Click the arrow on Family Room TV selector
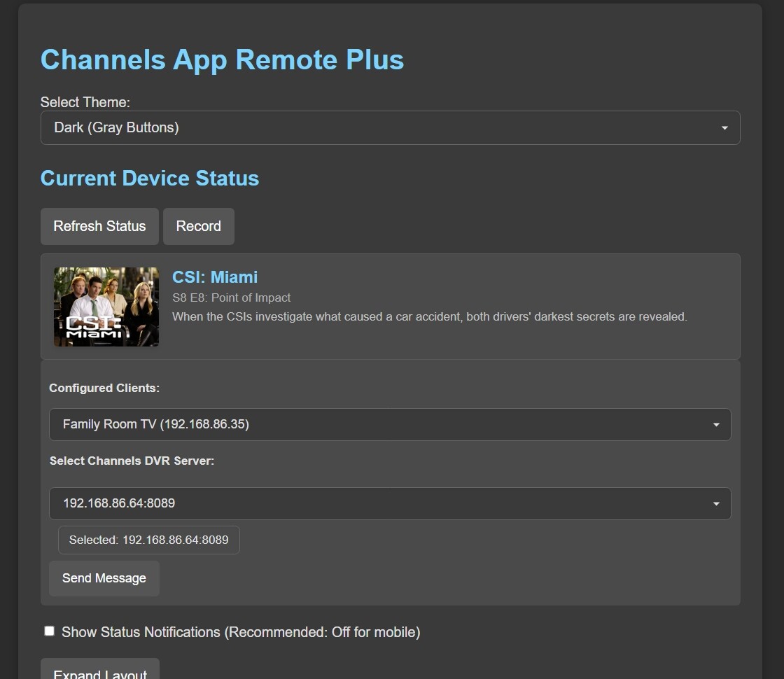 (x=715, y=425)
